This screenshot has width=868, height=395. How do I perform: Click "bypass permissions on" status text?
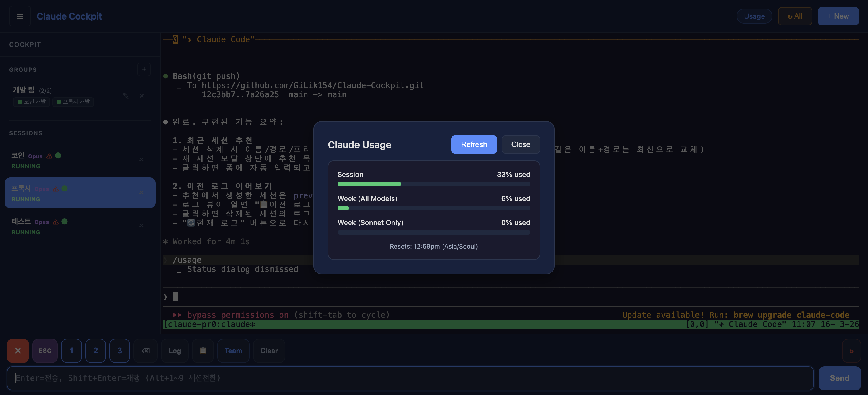tap(238, 315)
